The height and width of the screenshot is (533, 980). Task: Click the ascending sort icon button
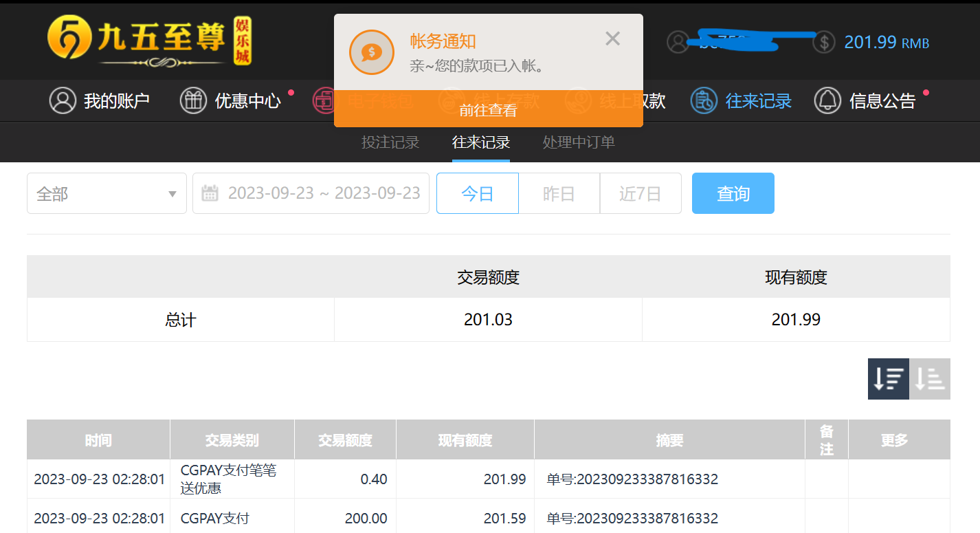930,379
